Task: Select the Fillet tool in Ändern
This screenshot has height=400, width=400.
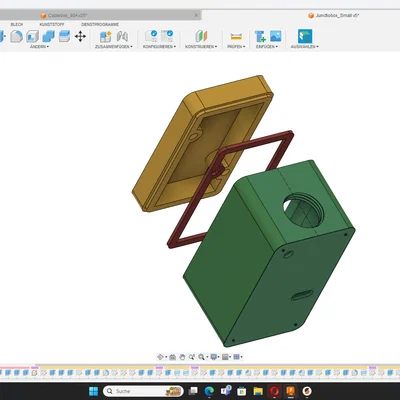Action: 16,36
